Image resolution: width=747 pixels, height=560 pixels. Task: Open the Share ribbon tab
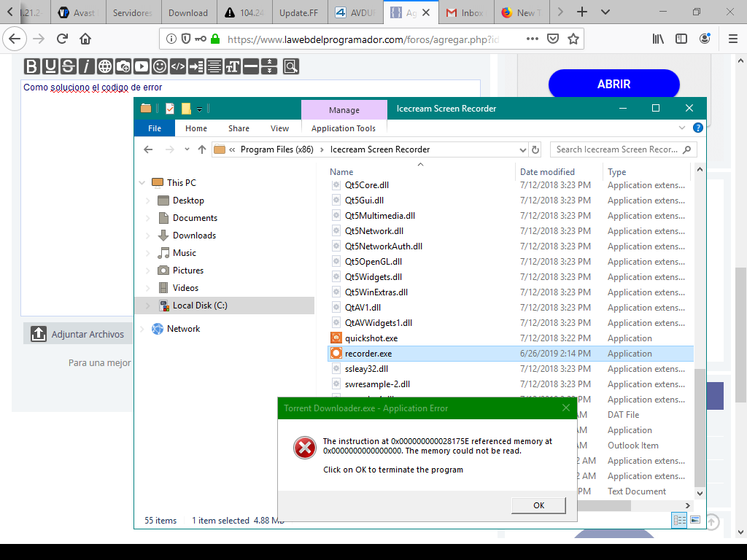point(239,128)
